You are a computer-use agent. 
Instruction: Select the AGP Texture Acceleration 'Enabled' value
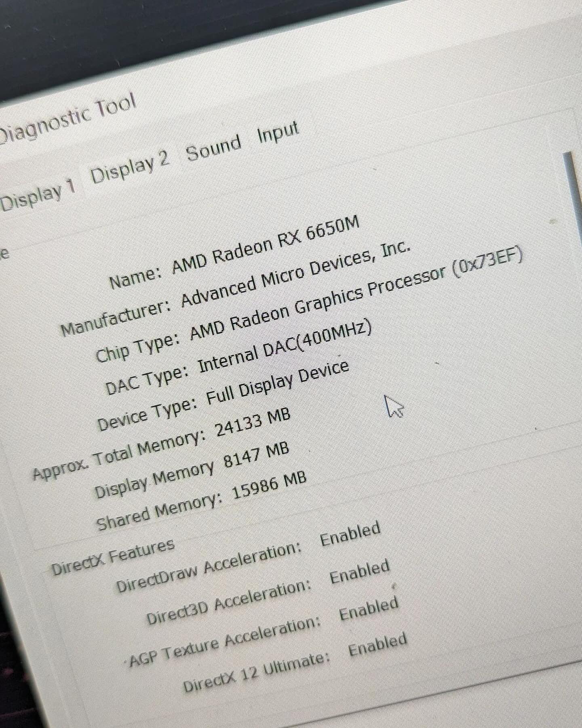point(369,608)
